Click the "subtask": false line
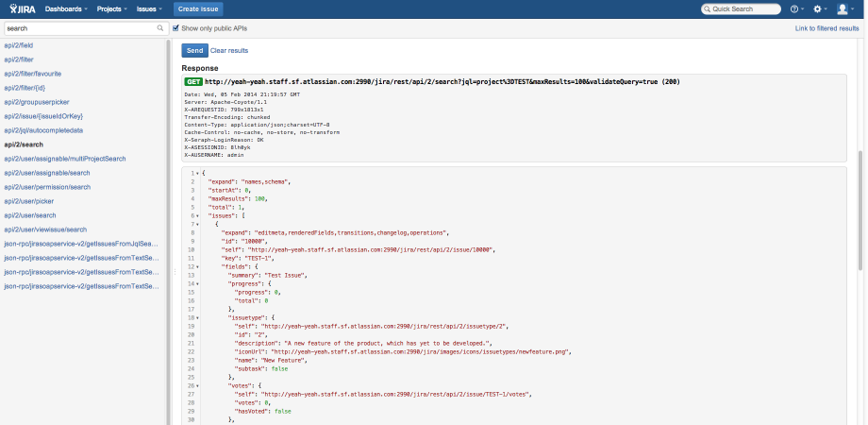 [x=260, y=369]
